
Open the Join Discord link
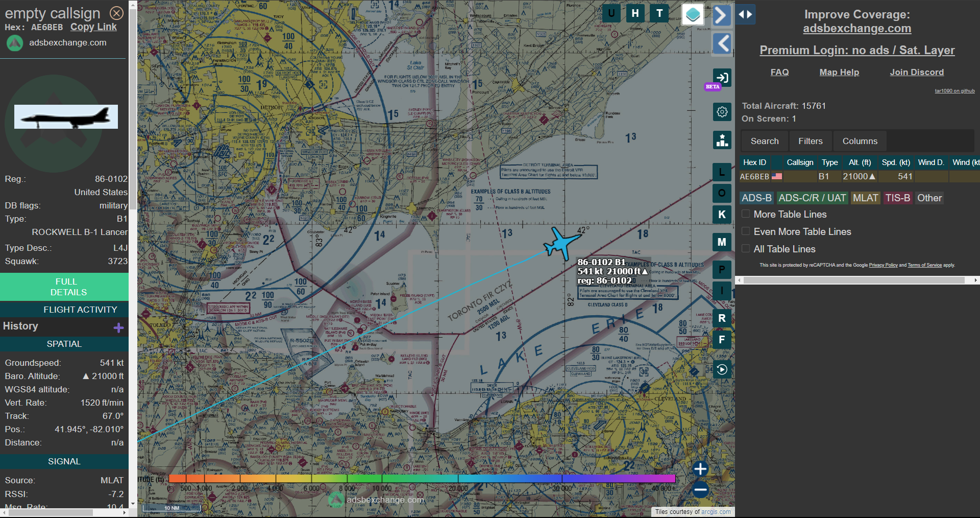coord(917,72)
